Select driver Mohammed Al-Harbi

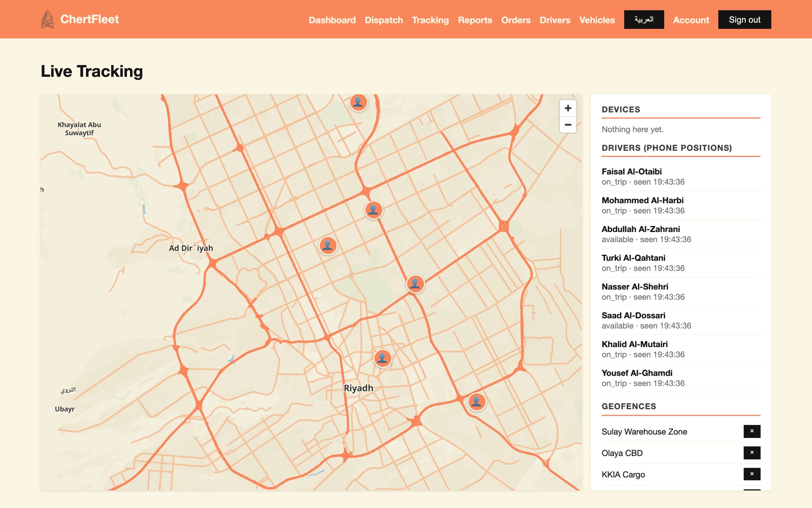click(x=681, y=205)
